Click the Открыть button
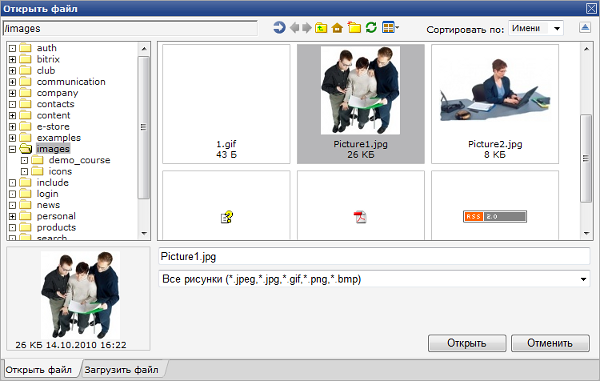Viewport: 600px width, 381px height. [x=467, y=343]
